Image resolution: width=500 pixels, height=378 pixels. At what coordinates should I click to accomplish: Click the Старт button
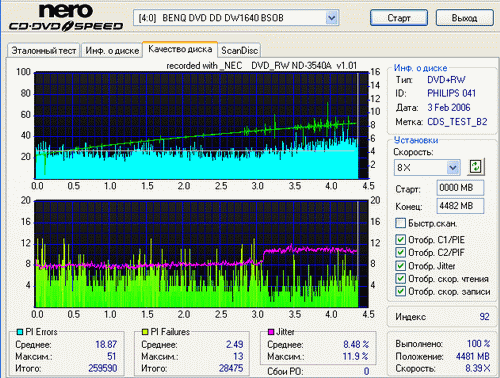click(x=399, y=18)
